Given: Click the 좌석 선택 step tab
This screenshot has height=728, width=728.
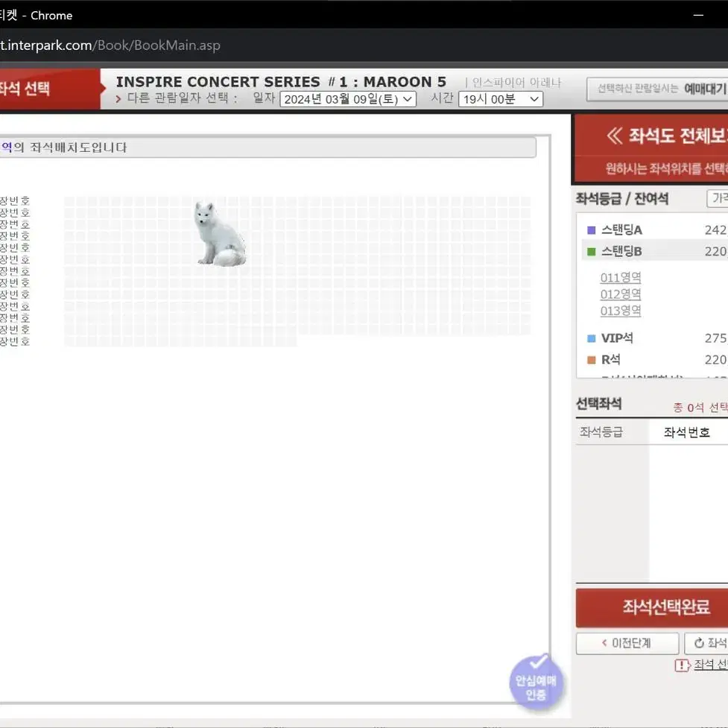Looking at the screenshot, I should pyautogui.click(x=50, y=89).
